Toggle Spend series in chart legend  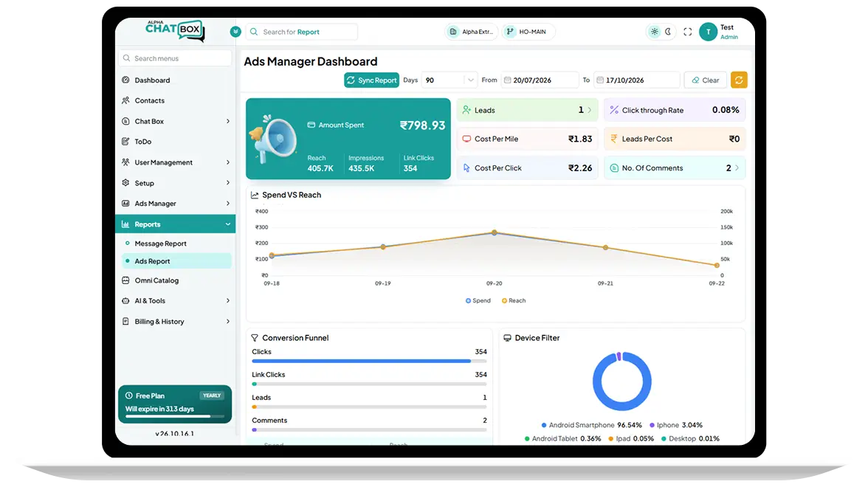478,300
